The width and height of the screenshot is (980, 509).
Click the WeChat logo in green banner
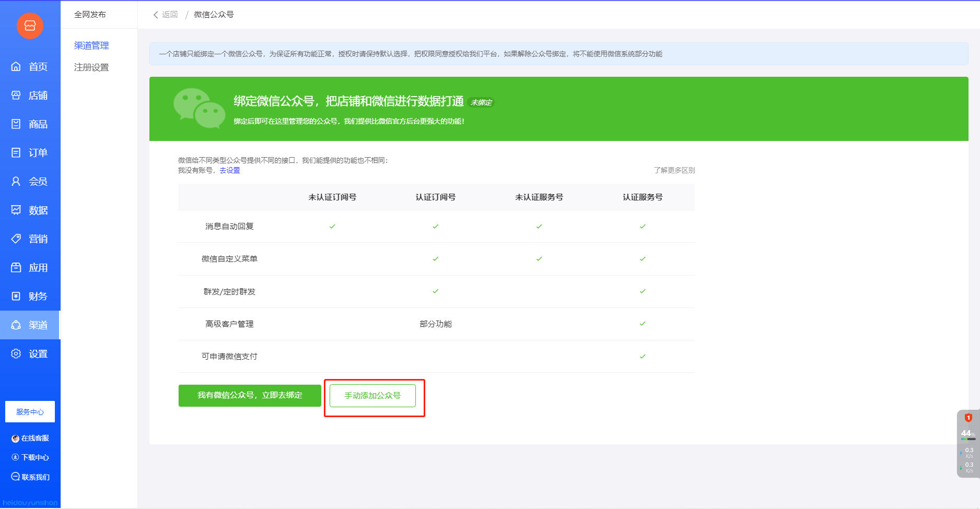point(199,108)
